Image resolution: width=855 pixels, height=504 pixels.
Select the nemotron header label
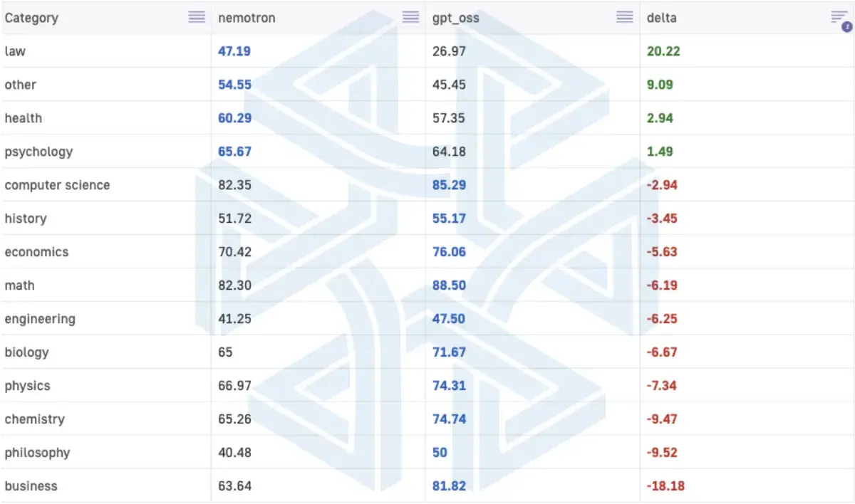pyautogui.click(x=246, y=18)
